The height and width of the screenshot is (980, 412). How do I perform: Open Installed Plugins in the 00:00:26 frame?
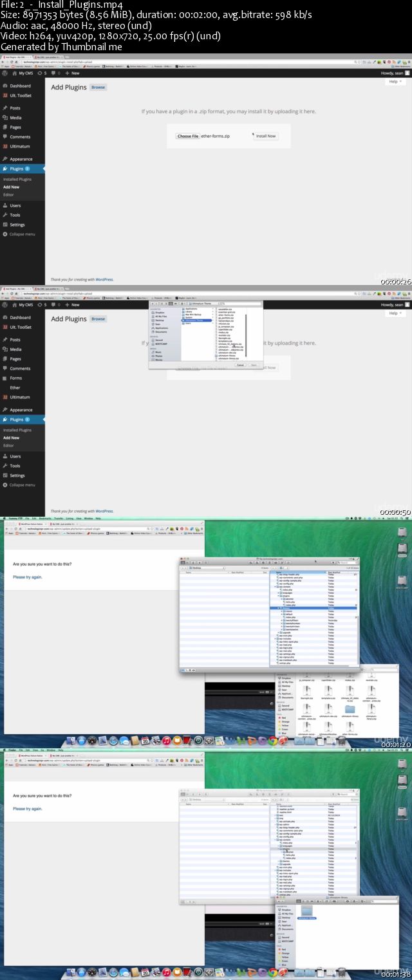click(x=17, y=180)
